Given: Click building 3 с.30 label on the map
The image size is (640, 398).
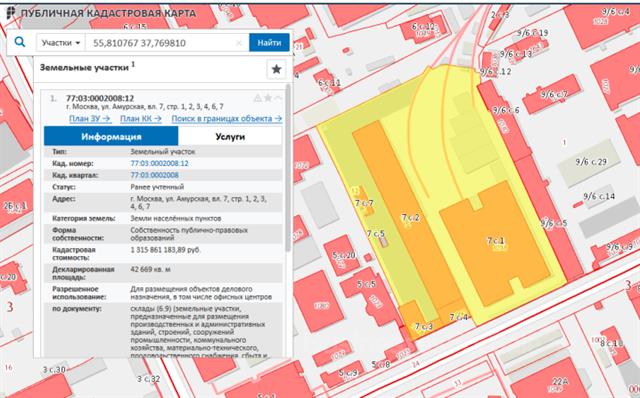Looking at the screenshot, I should 54,370.
